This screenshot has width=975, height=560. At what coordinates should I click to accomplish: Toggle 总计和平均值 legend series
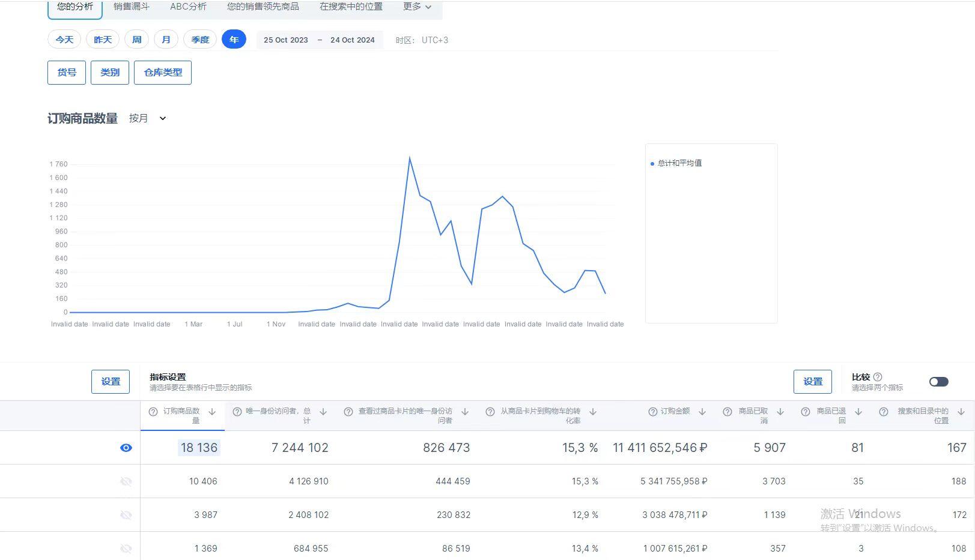click(x=676, y=163)
